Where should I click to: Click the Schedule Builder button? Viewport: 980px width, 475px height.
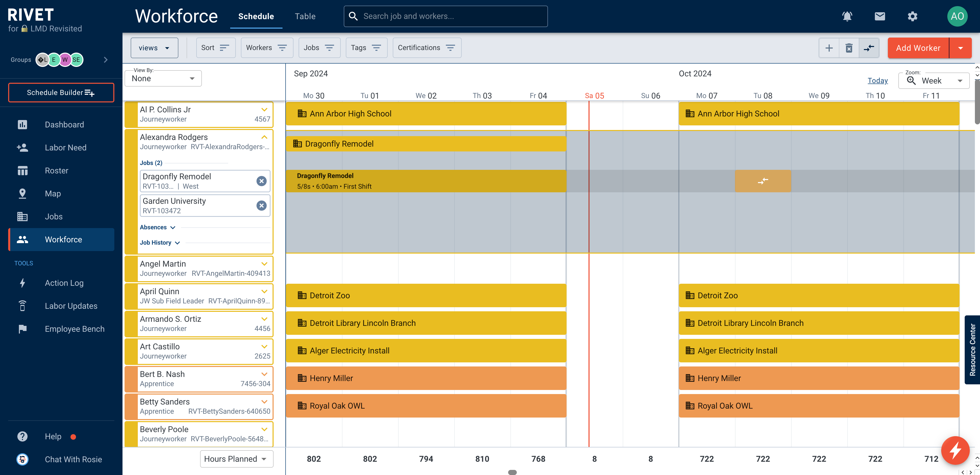point(61,92)
